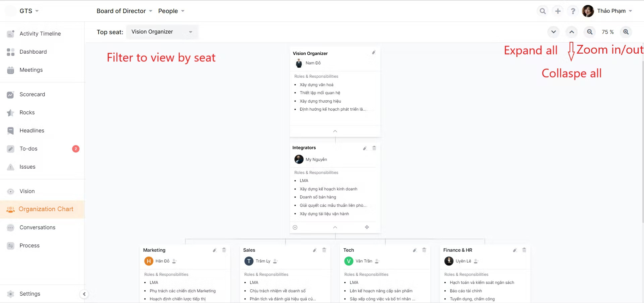
Task: Click zoom in magnifier icon
Action: 626,32
